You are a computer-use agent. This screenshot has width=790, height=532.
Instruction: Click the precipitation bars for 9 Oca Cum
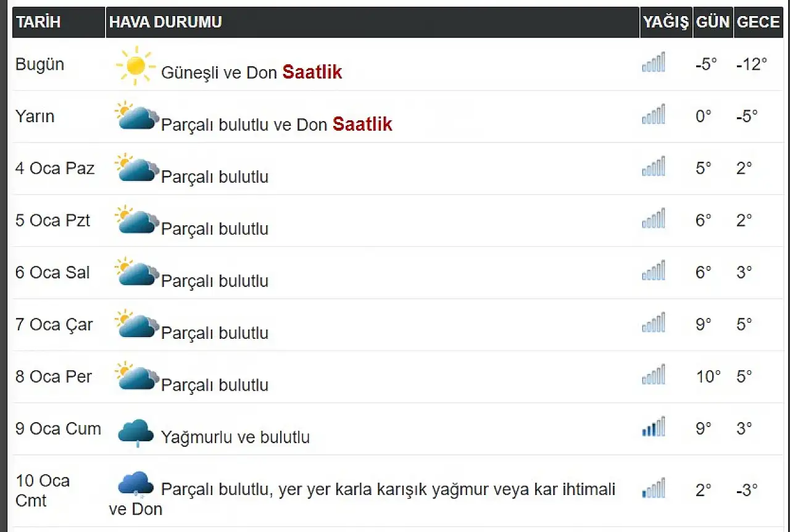(653, 426)
